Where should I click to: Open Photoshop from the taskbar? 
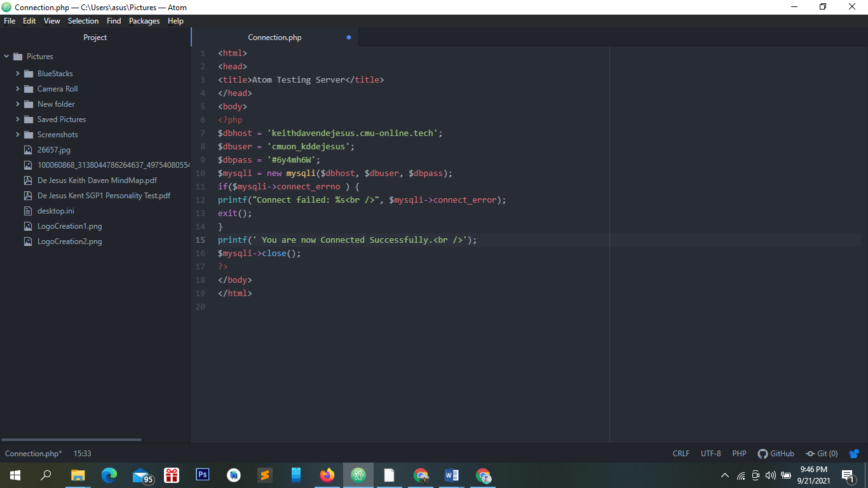[x=203, y=475]
